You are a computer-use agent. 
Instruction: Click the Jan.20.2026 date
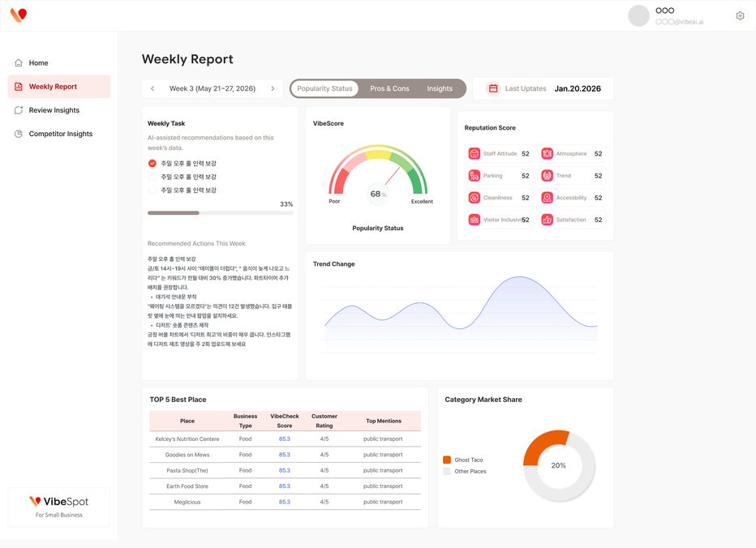pyautogui.click(x=578, y=88)
